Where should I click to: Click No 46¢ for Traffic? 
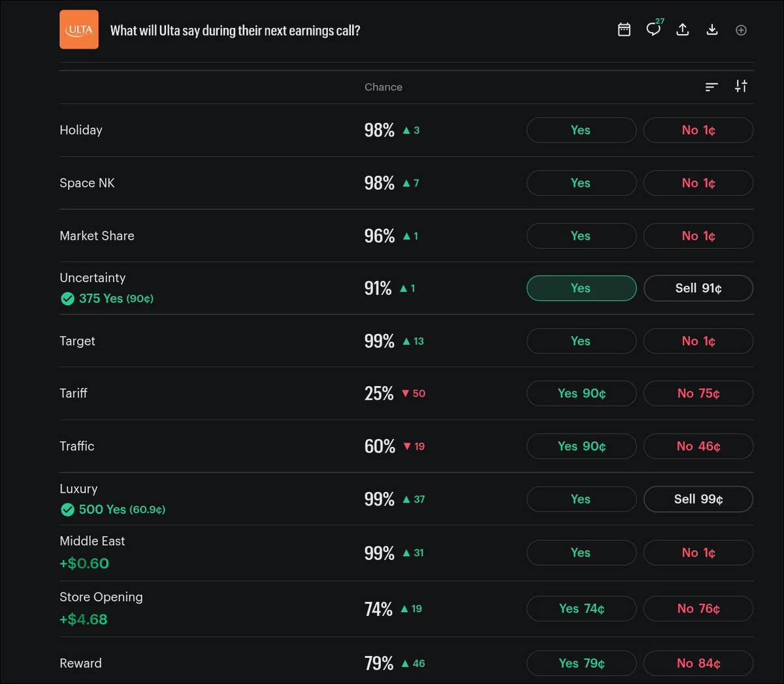(x=698, y=446)
